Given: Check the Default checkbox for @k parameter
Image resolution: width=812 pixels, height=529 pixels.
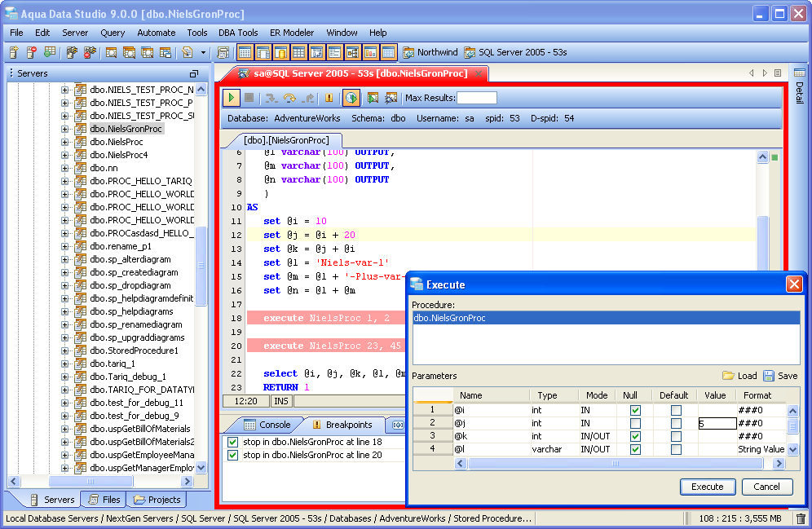Looking at the screenshot, I should [676, 436].
